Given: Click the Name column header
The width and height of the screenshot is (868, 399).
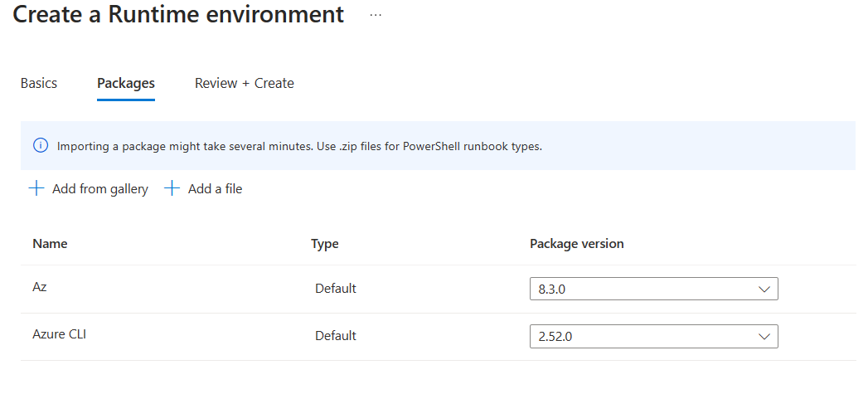Looking at the screenshot, I should coord(50,244).
